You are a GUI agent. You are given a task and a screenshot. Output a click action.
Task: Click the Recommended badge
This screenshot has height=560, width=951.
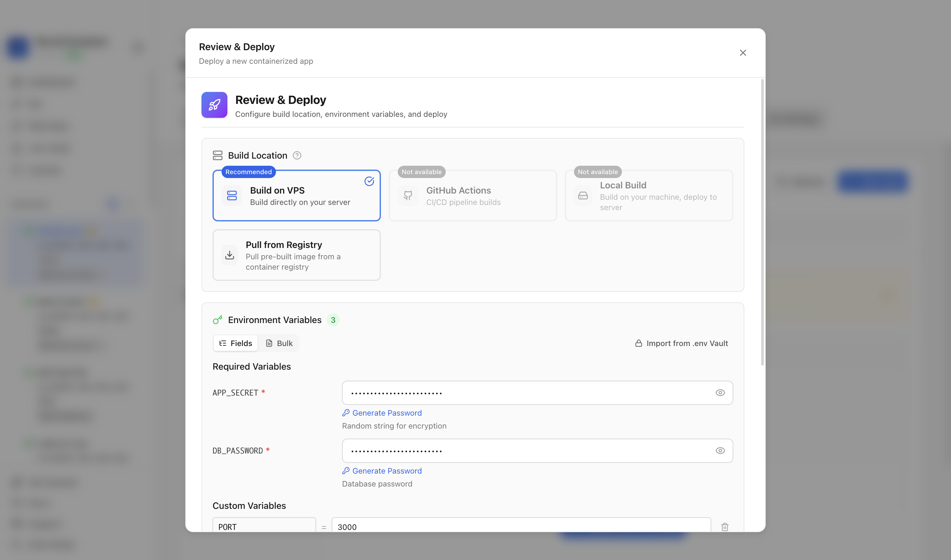(x=248, y=172)
